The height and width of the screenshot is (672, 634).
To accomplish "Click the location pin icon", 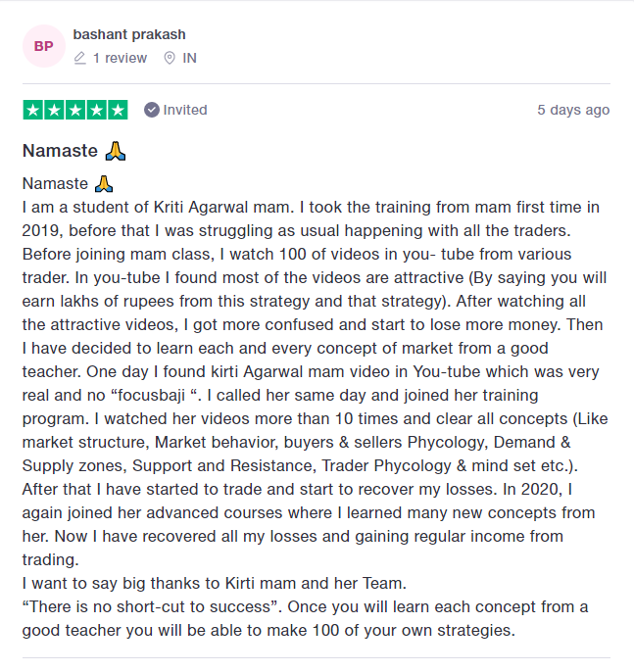I will (170, 58).
